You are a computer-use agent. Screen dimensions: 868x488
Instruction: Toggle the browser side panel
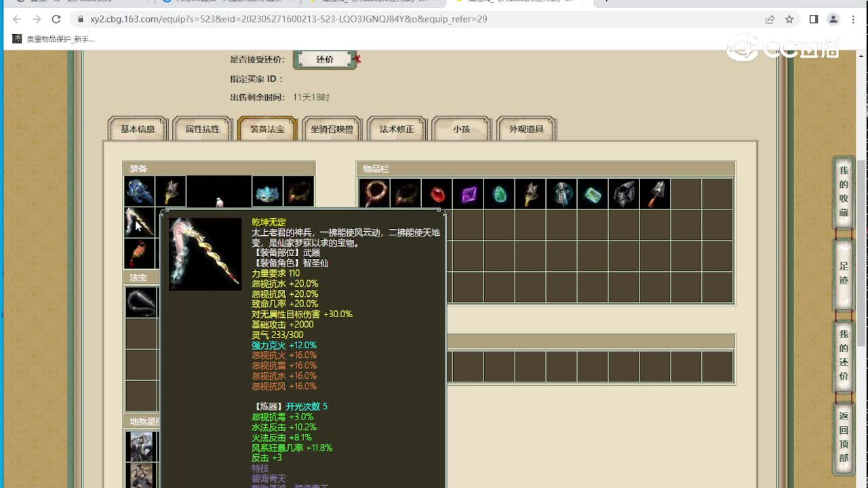[x=814, y=19]
